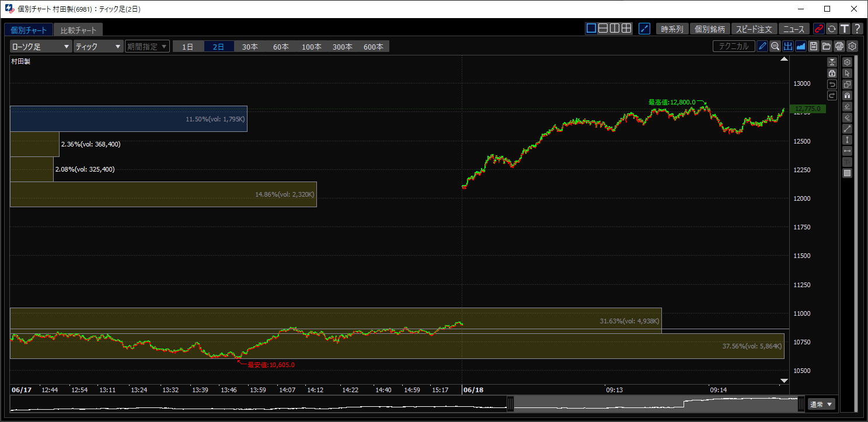
Task: Click the 個別銘柄 button
Action: (710, 29)
